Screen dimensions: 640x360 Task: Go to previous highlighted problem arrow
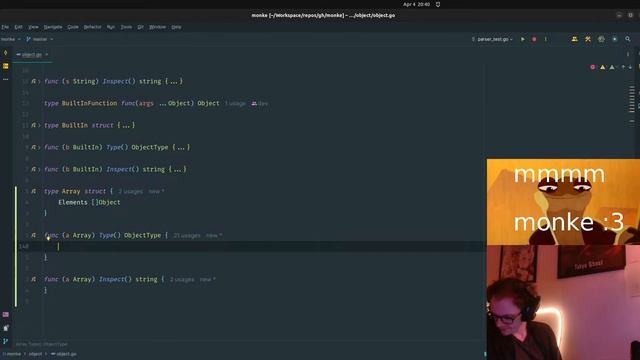click(x=623, y=67)
